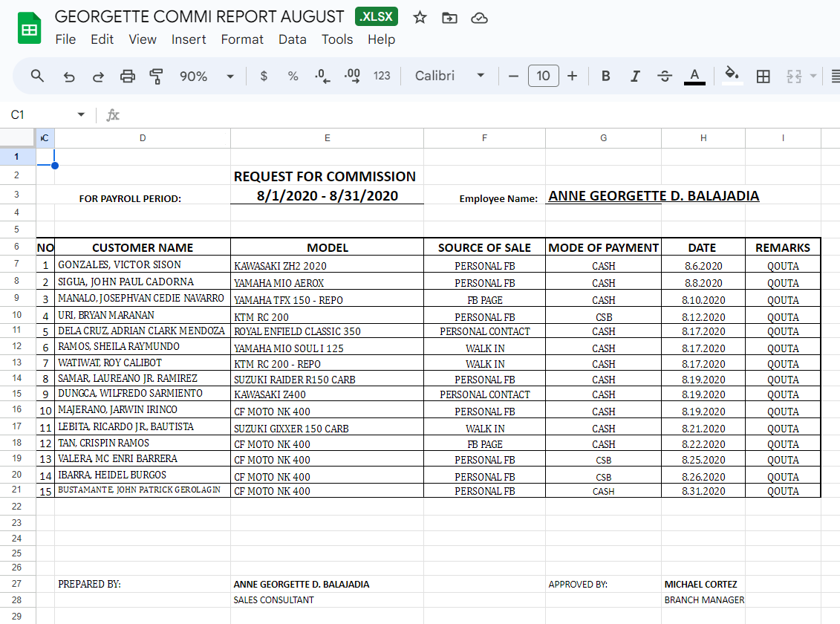Image resolution: width=840 pixels, height=624 pixels.
Task: Print the spreadsheet
Action: [128, 76]
